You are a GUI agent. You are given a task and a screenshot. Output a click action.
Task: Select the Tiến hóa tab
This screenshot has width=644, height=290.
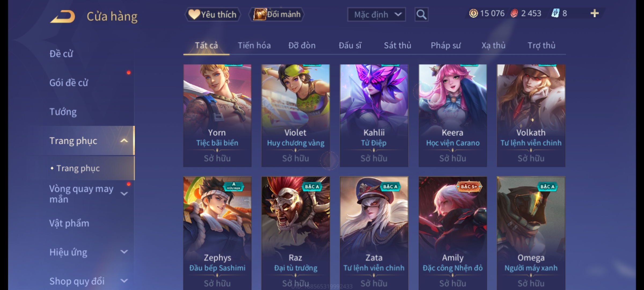point(254,45)
